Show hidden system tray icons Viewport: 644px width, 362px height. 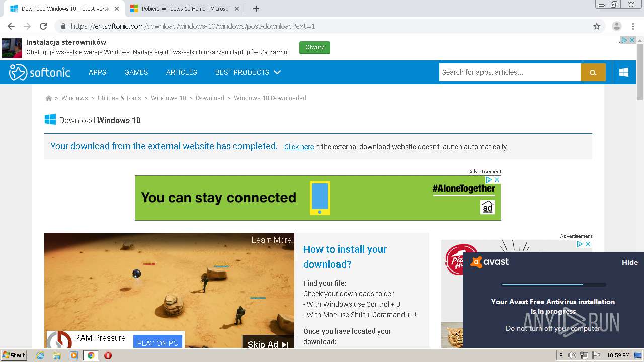561,355
